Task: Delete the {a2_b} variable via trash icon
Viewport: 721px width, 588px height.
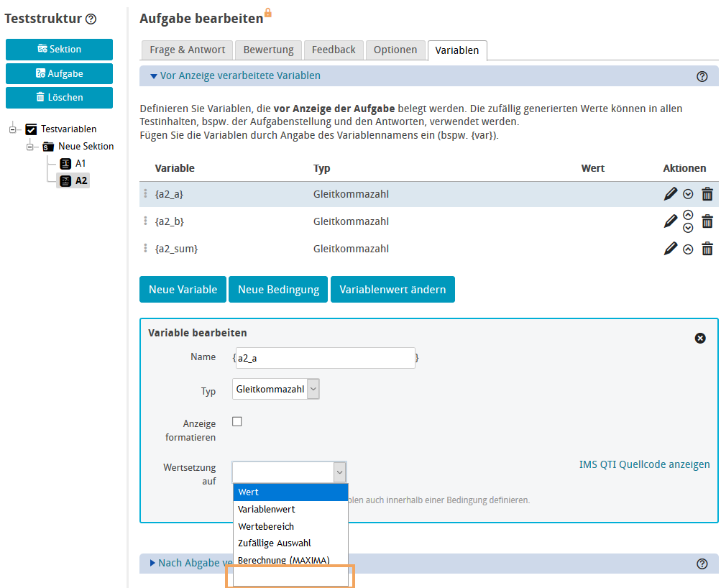Action: point(707,221)
